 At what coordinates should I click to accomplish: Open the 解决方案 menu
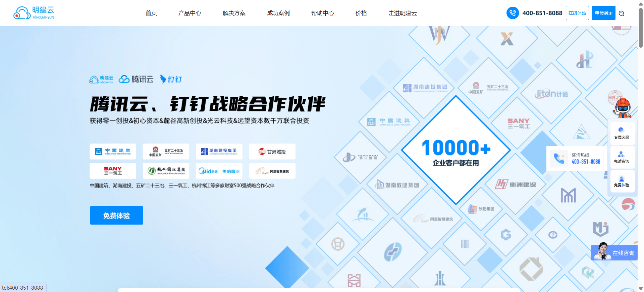coord(234,13)
